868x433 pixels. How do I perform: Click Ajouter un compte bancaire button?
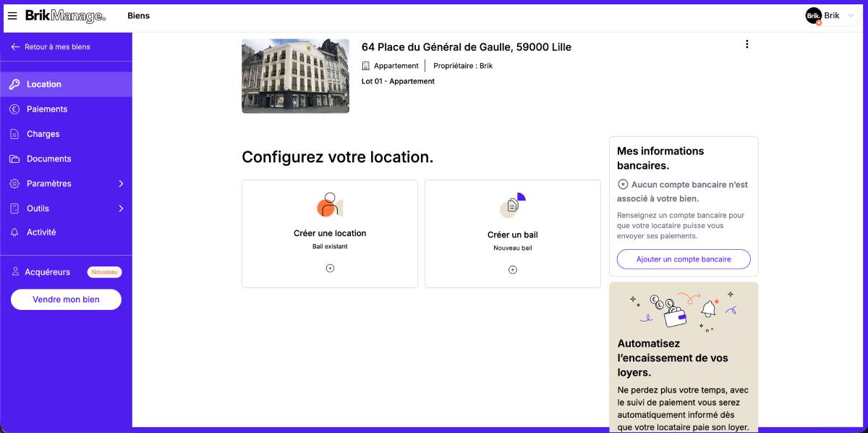click(684, 259)
